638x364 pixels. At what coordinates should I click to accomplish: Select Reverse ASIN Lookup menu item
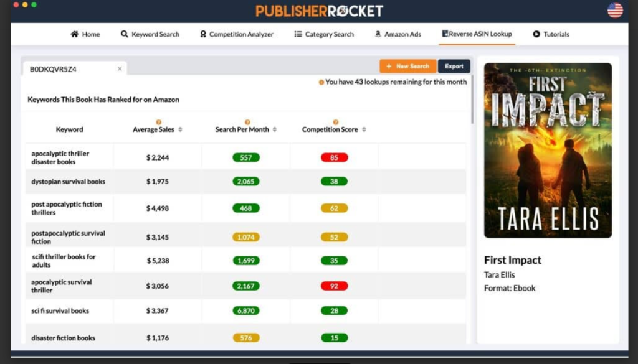pyautogui.click(x=477, y=34)
